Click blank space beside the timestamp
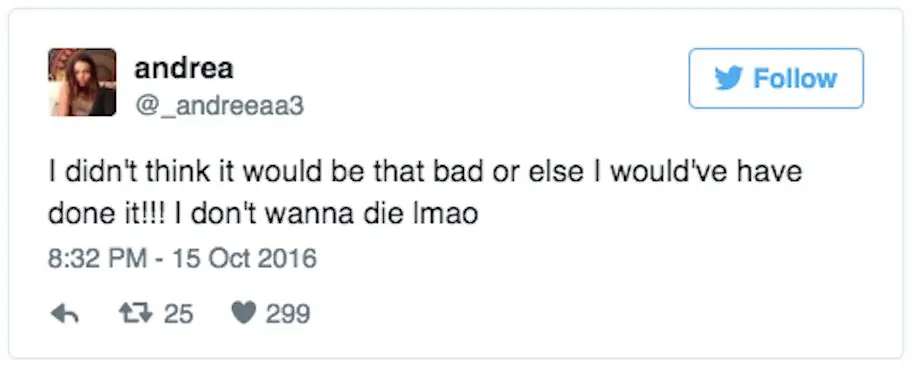This screenshot has width=914, height=369. (583, 258)
